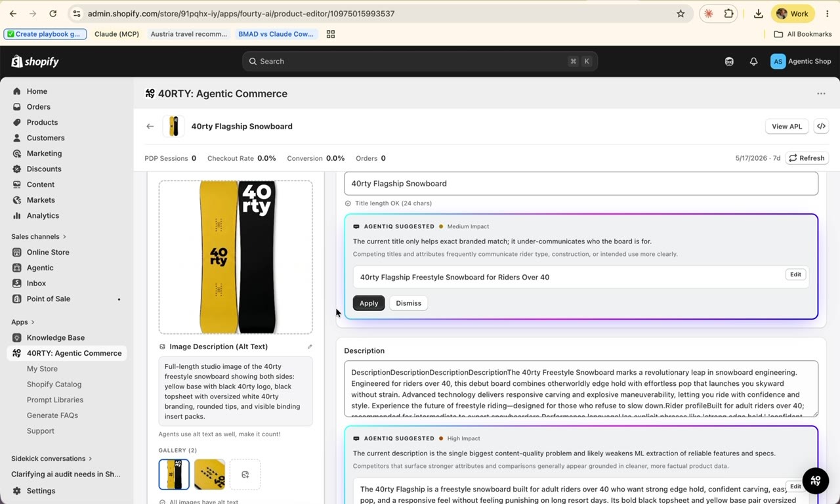Click the Orders icon in sidebar

(17, 107)
